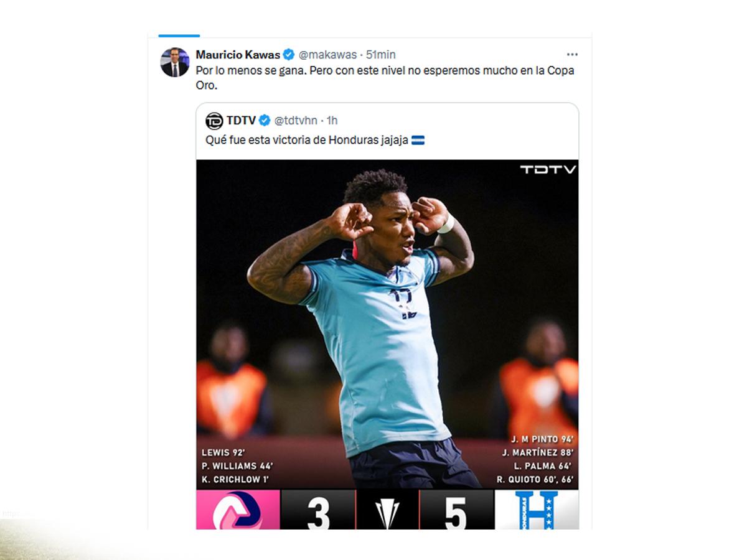The height and width of the screenshot is (560, 747).
Task: Open the @tdtvhn handle link
Action: 296,120
